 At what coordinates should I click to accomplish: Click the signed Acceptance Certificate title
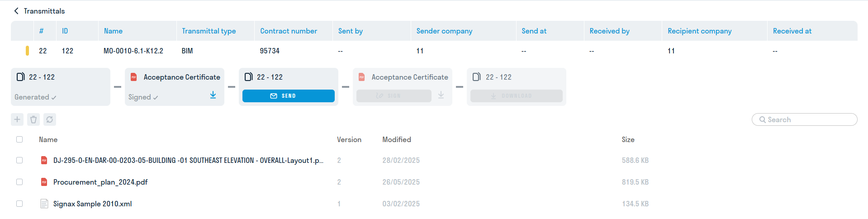pyautogui.click(x=182, y=77)
